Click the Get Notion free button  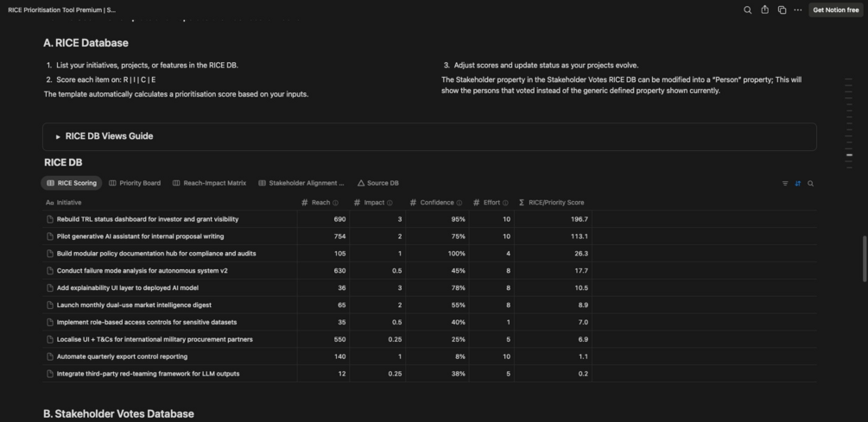click(835, 10)
